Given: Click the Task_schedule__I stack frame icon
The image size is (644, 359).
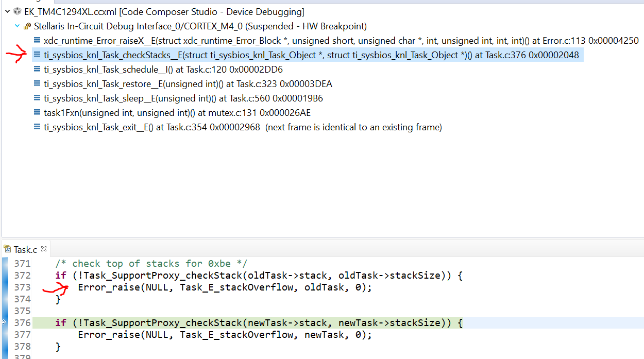Looking at the screenshot, I should pyautogui.click(x=37, y=69).
